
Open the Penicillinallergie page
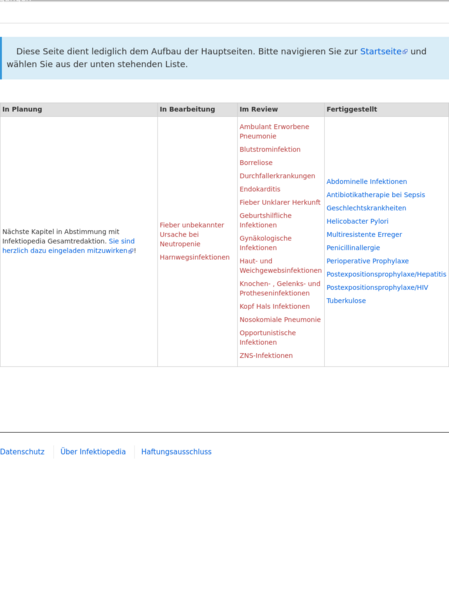coord(353,248)
